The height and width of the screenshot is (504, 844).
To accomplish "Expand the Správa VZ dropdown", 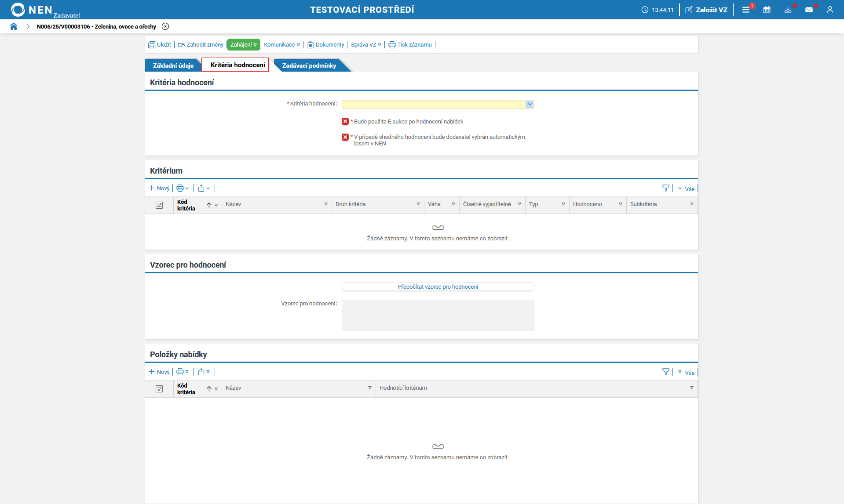I will pos(366,45).
